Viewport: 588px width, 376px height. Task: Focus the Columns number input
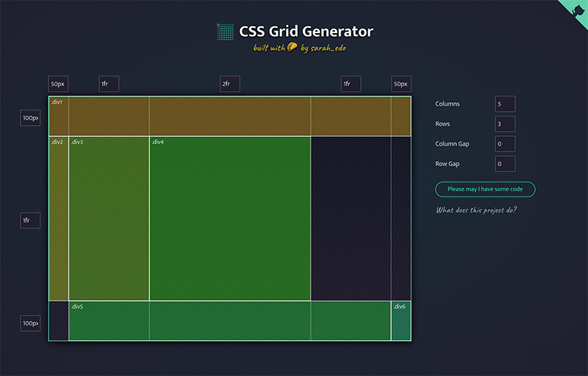pos(505,104)
